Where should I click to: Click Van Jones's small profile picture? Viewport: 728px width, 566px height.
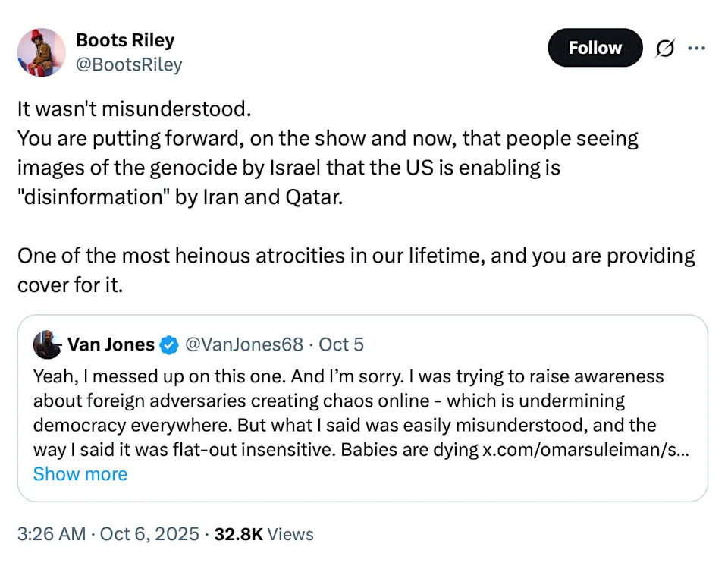coord(47,345)
